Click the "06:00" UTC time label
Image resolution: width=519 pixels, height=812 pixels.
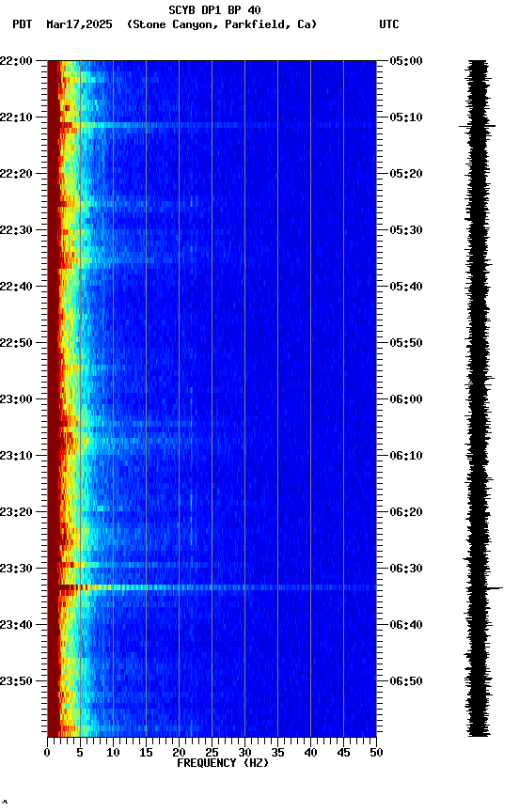(406, 399)
